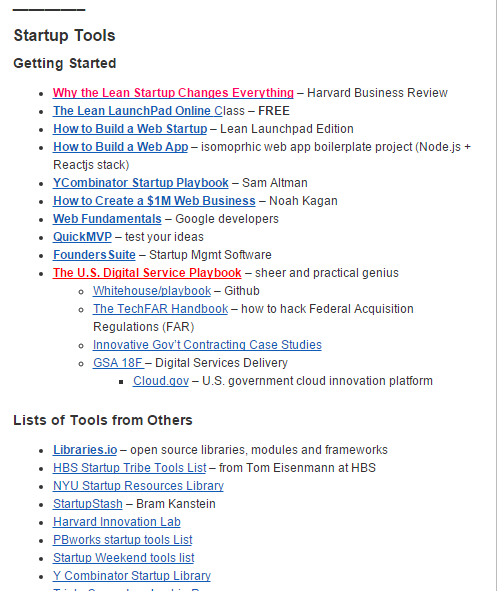
Task: Open 'How to Create a $1M Web Business'
Action: click(x=154, y=201)
